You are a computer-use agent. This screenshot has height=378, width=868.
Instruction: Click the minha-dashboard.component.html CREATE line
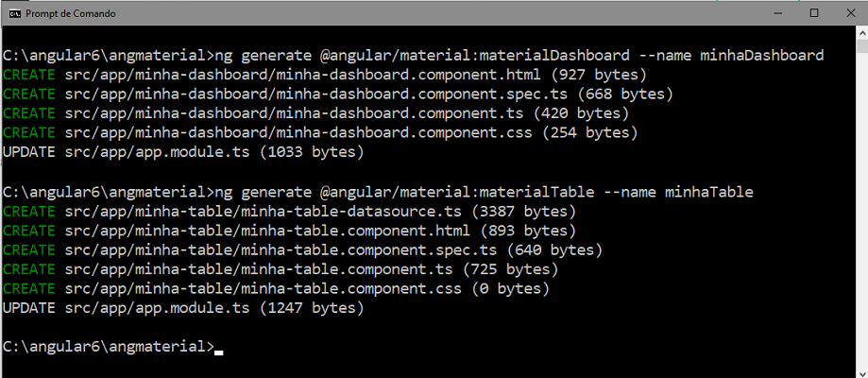(x=324, y=75)
